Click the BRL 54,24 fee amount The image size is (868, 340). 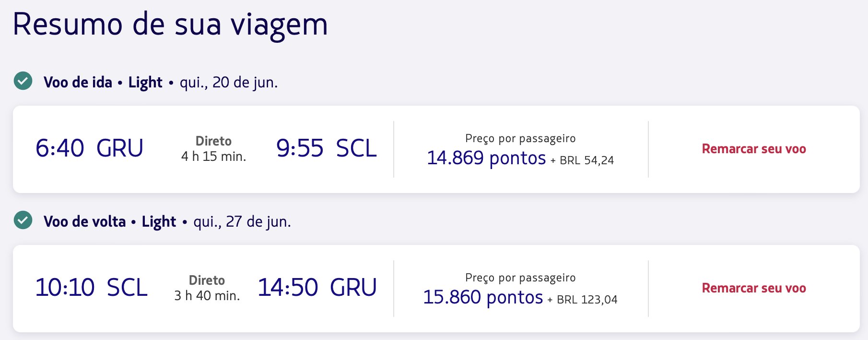click(x=586, y=160)
